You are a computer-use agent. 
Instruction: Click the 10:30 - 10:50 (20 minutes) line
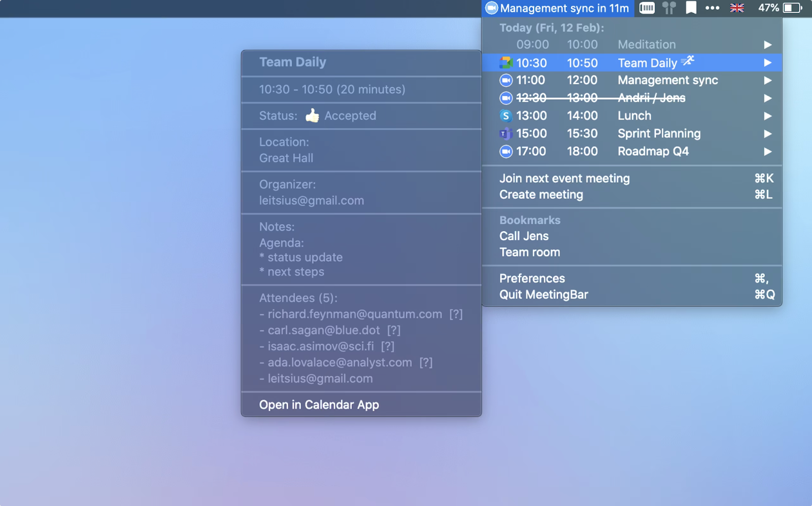332,90
